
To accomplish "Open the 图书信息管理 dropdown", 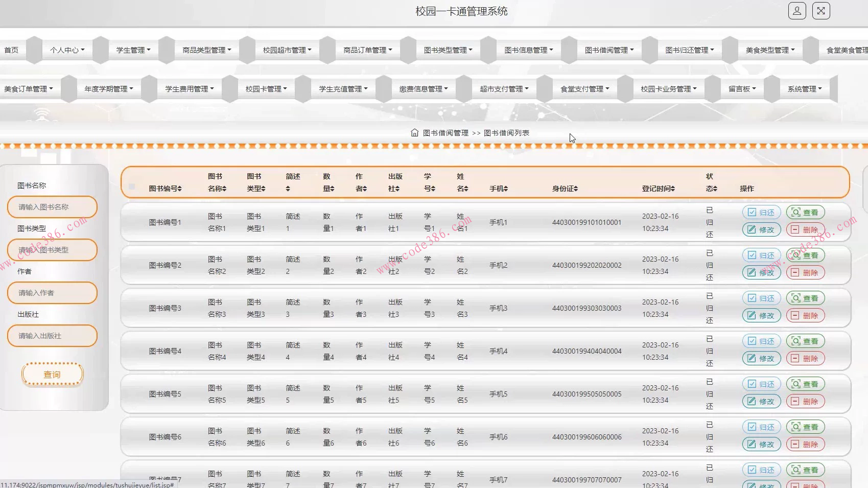I will [529, 50].
